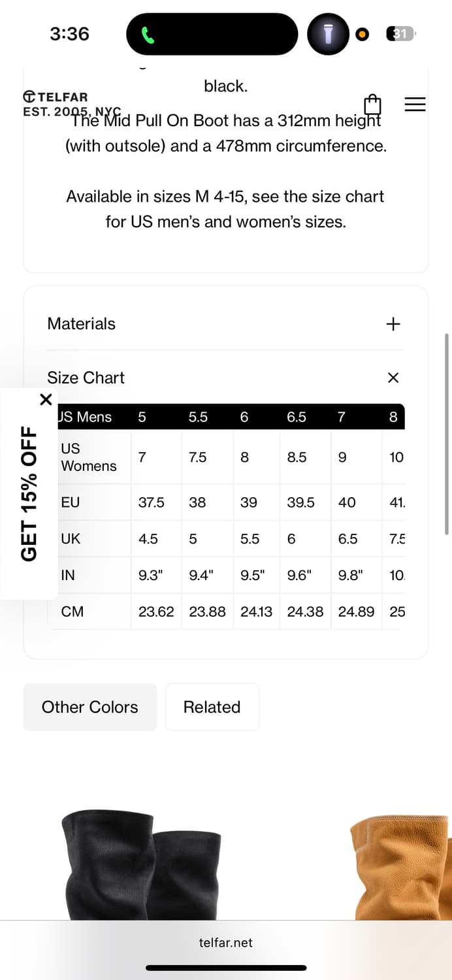This screenshot has width=452, height=980.
Task: Tap the flashlight icon in status bar
Action: [x=329, y=34]
